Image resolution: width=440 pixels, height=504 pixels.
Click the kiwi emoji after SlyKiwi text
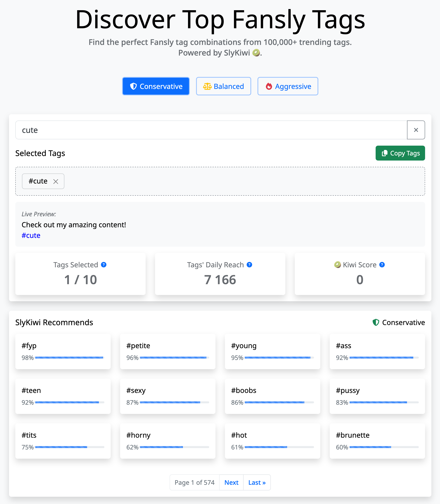(256, 53)
